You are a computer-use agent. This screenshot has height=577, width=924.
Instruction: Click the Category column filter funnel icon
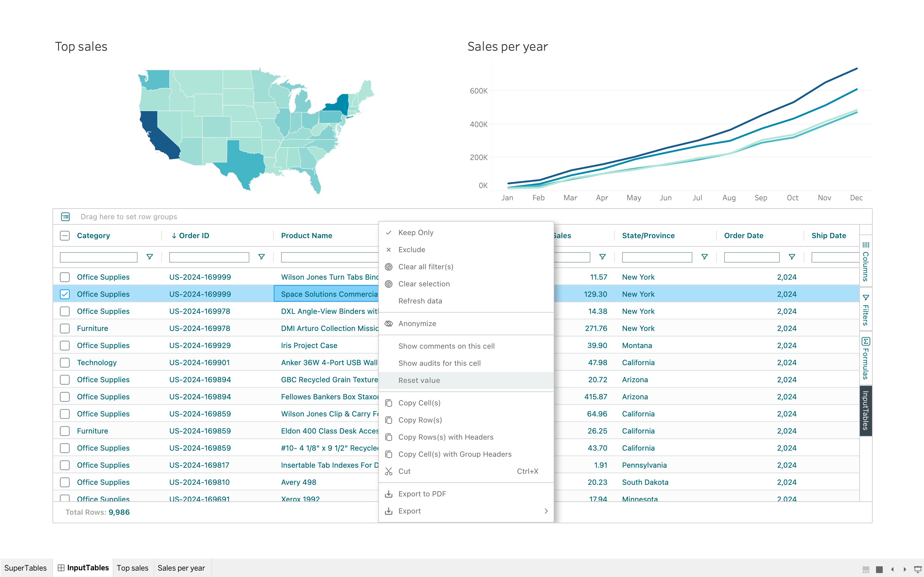pyautogui.click(x=150, y=257)
